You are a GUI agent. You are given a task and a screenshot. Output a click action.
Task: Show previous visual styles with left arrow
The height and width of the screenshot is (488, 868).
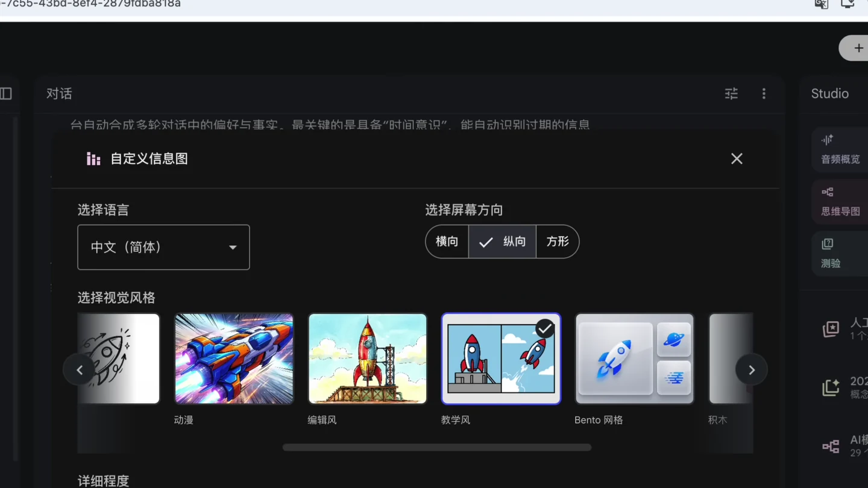(79, 370)
